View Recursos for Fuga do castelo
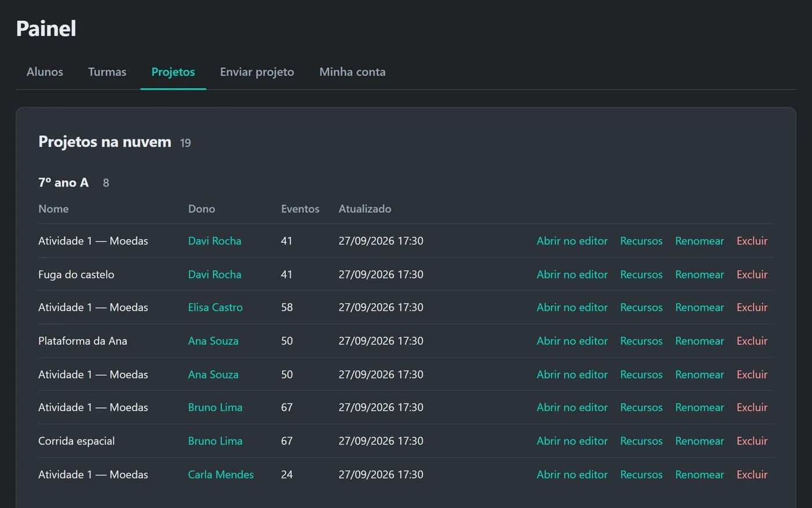812x508 pixels. (x=641, y=275)
